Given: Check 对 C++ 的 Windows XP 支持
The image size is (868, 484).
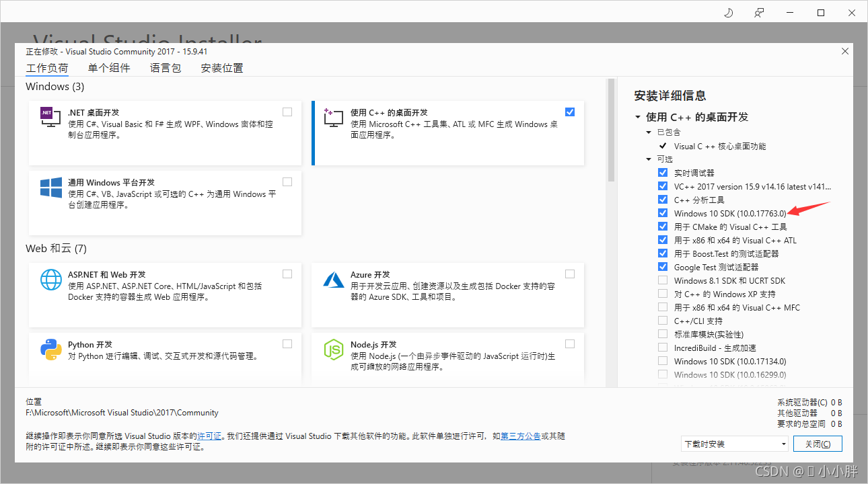Looking at the screenshot, I should [663, 294].
